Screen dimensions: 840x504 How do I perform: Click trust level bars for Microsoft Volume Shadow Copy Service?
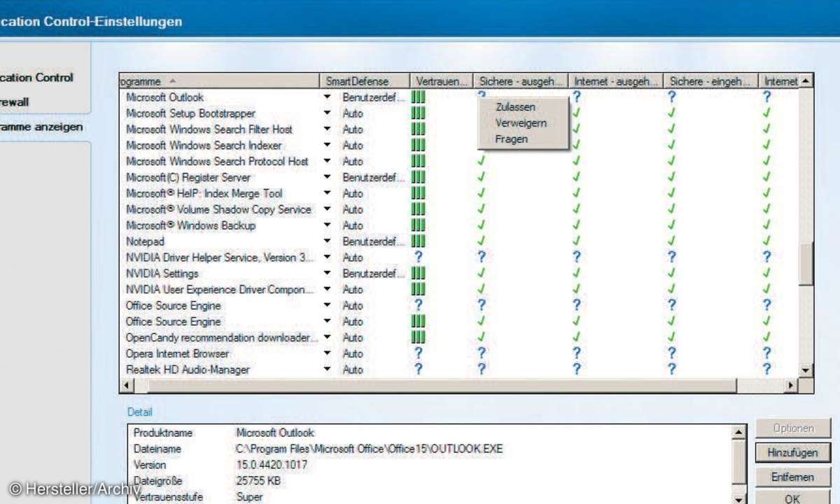418,209
